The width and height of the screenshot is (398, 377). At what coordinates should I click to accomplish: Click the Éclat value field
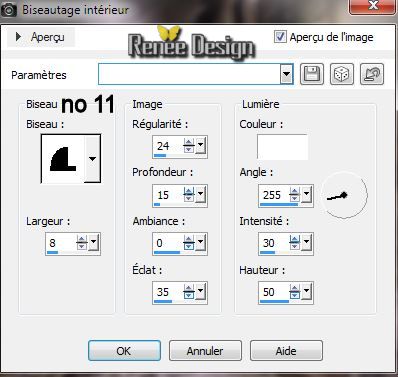coord(168,292)
